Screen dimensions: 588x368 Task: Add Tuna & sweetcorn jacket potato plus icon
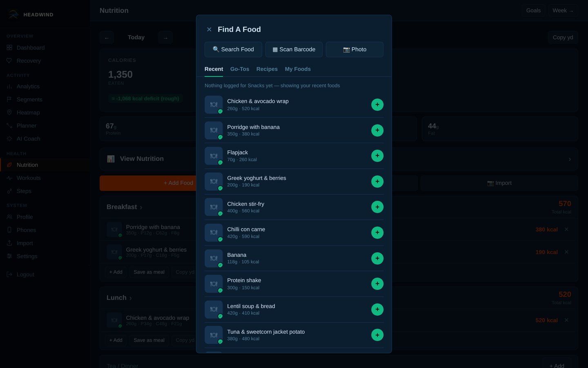click(377, 335)
